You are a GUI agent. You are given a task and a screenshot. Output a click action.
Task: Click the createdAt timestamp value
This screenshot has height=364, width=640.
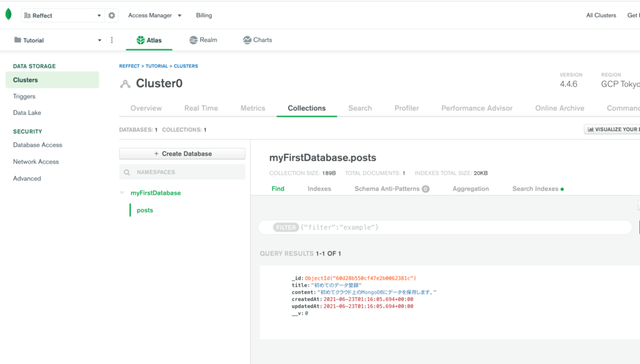tap(368, 299)
